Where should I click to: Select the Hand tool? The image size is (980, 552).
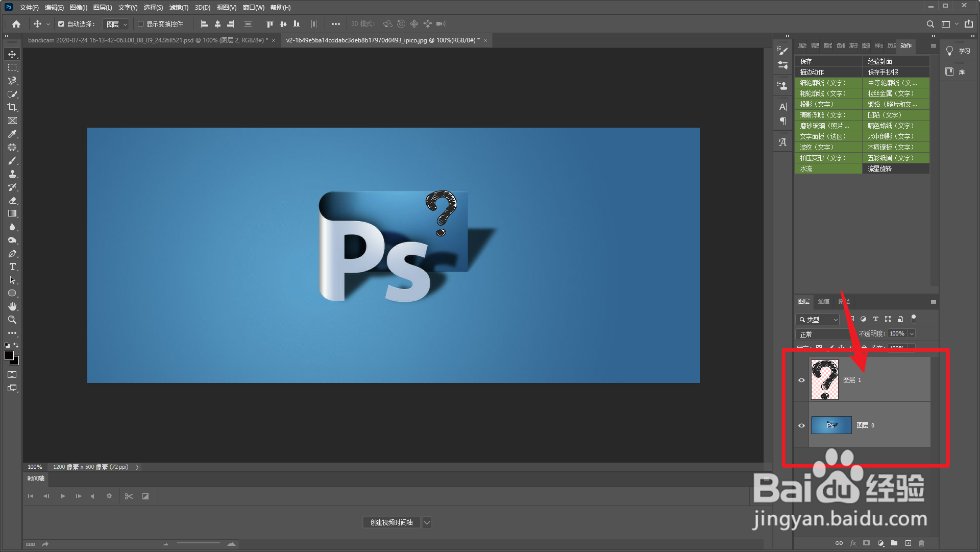[x=12, y=306]
